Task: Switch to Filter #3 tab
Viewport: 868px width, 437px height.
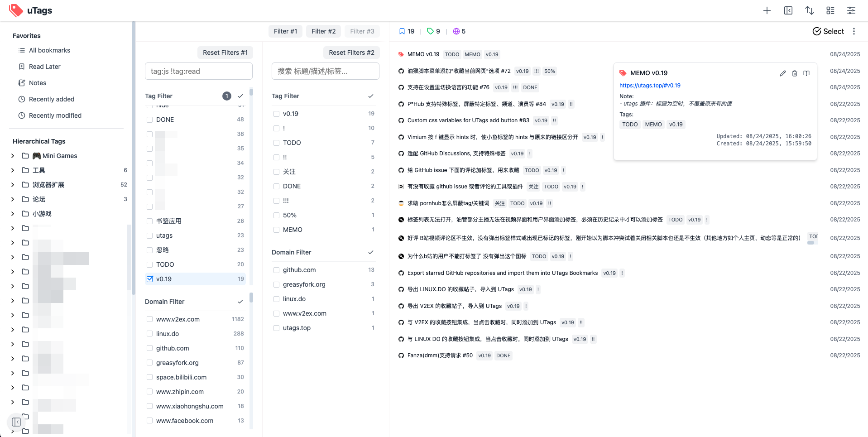Action: 362,31
